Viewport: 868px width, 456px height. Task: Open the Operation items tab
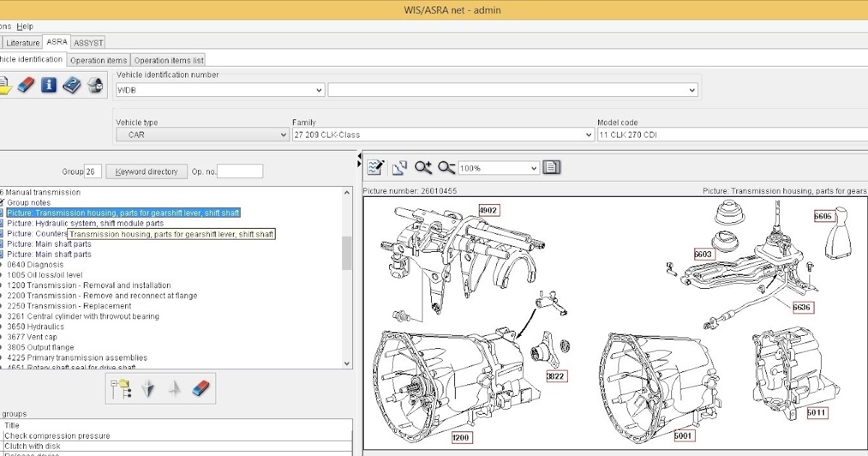click(x=98, y=60)
